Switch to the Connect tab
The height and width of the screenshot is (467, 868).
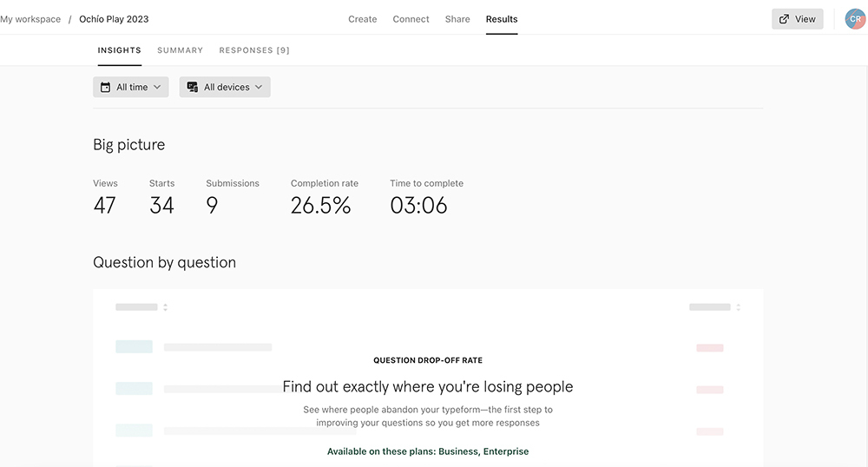click(x=411, y=19)
